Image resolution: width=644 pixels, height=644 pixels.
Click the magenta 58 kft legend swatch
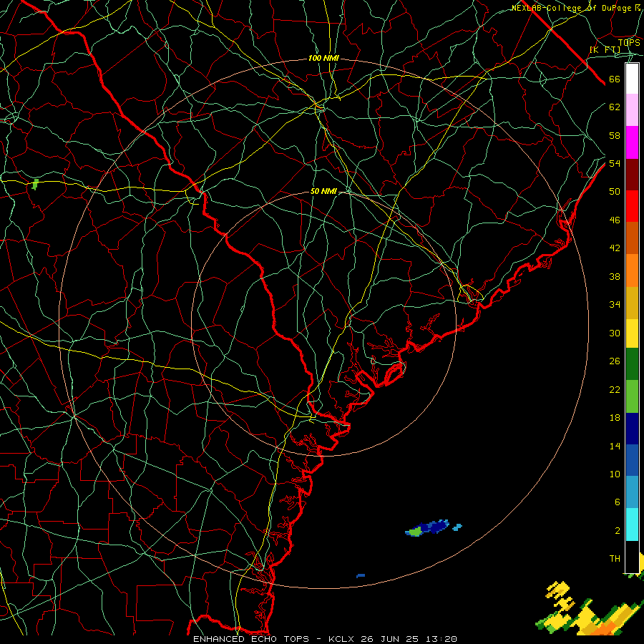coord(632,142)
